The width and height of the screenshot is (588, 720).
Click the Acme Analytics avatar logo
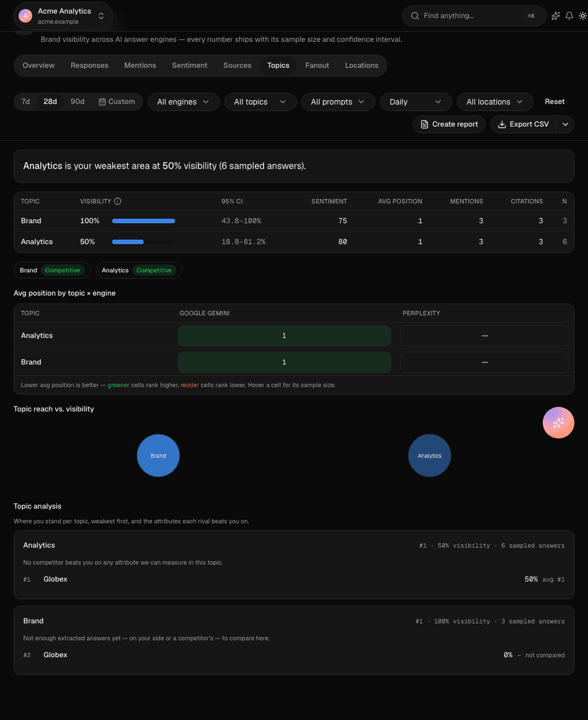(25, 16)
